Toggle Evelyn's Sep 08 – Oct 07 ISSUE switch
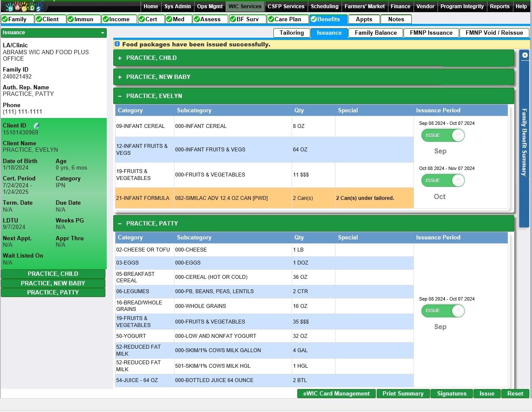 [443, 135]
